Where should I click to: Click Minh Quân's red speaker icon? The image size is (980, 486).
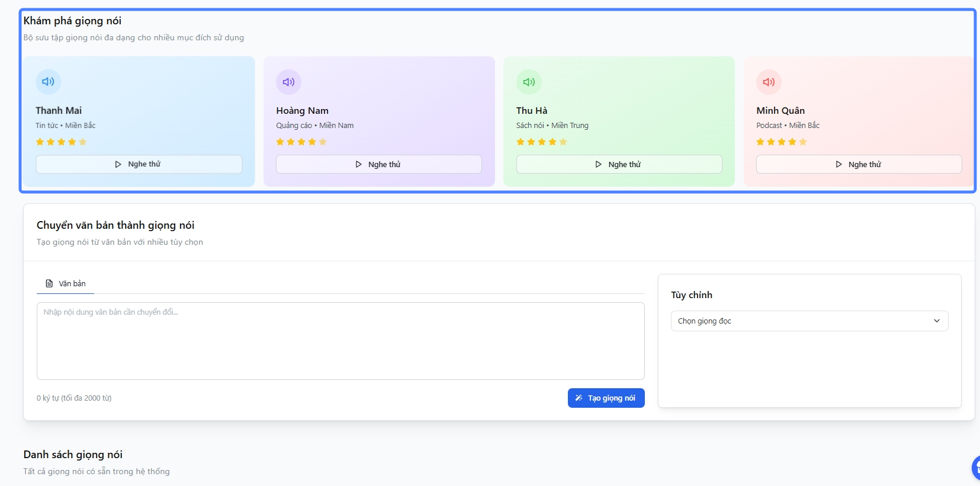click(x=769, y=82)
